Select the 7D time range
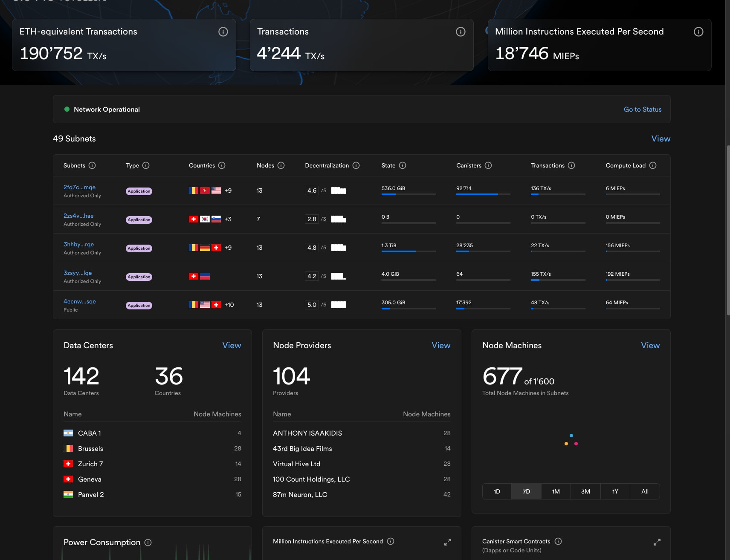The image size is (730, 560). pos(526,491)
